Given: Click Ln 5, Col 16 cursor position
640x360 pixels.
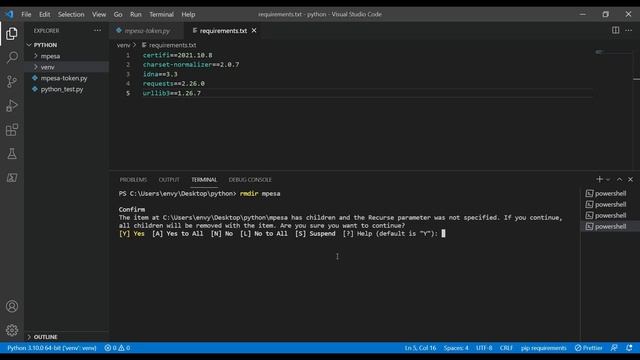Looking at the screenshot, I should 420,348.
